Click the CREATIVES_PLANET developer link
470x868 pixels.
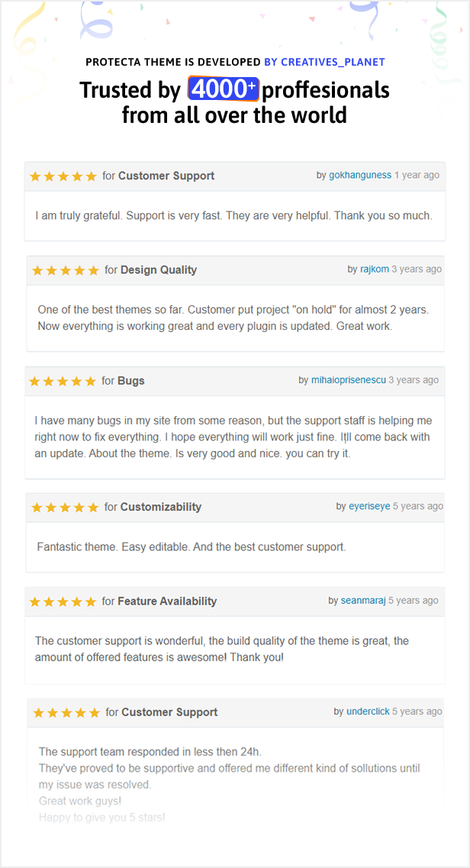click(x=324, y=62)
